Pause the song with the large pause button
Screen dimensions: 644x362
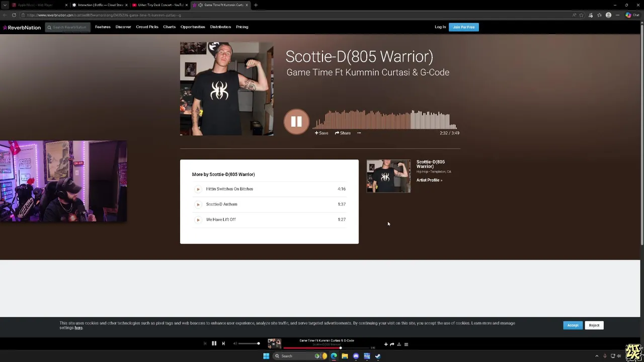tap(296, 122)
